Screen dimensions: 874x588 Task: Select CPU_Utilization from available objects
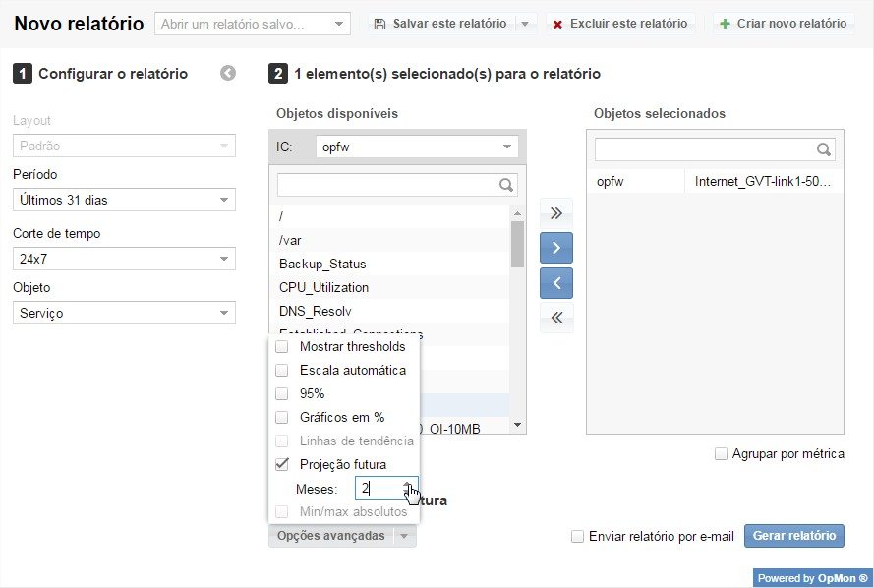click(323, 287)
